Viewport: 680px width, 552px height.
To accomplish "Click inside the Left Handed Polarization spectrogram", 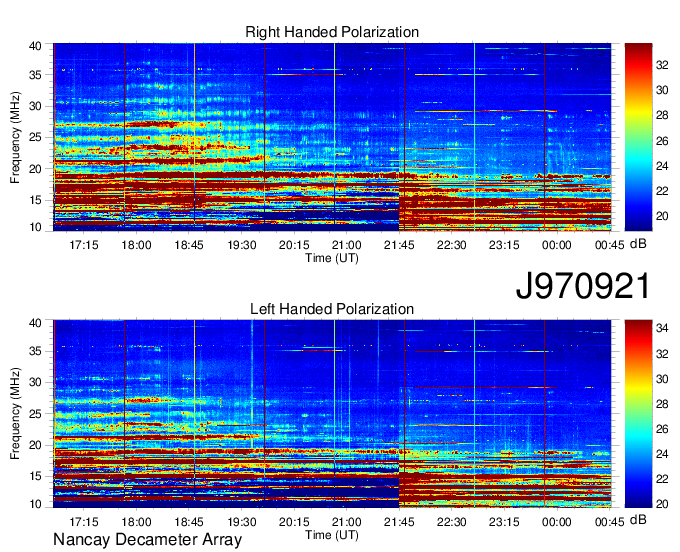I will tap(332, 414).
